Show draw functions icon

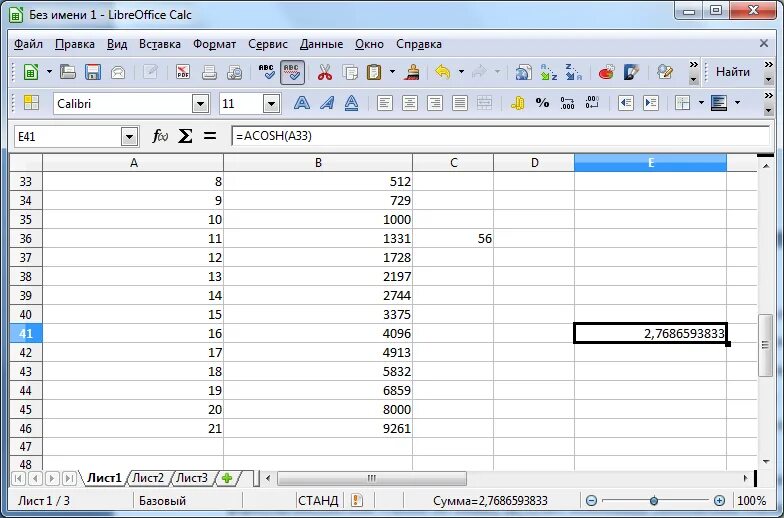632,72
